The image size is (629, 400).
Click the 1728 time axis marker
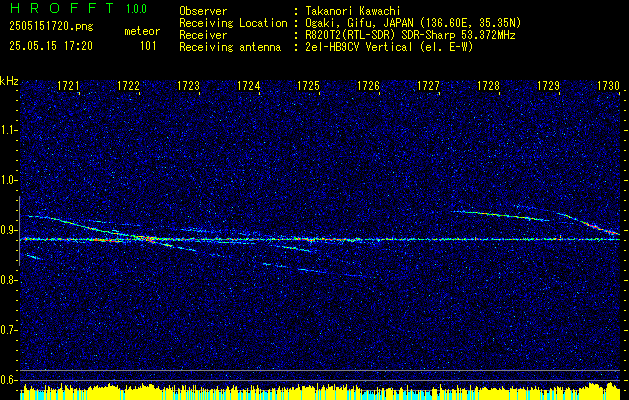pyautogui.click(x=489, y=85)
